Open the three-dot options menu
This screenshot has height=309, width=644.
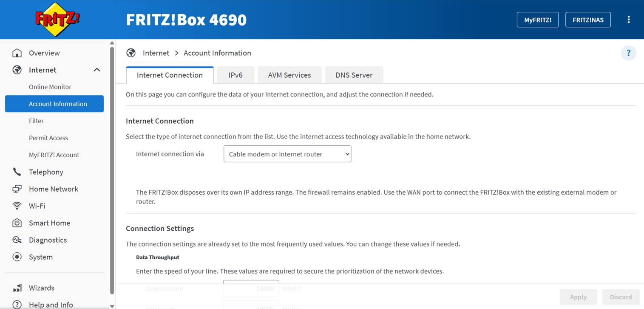[629, 20]
